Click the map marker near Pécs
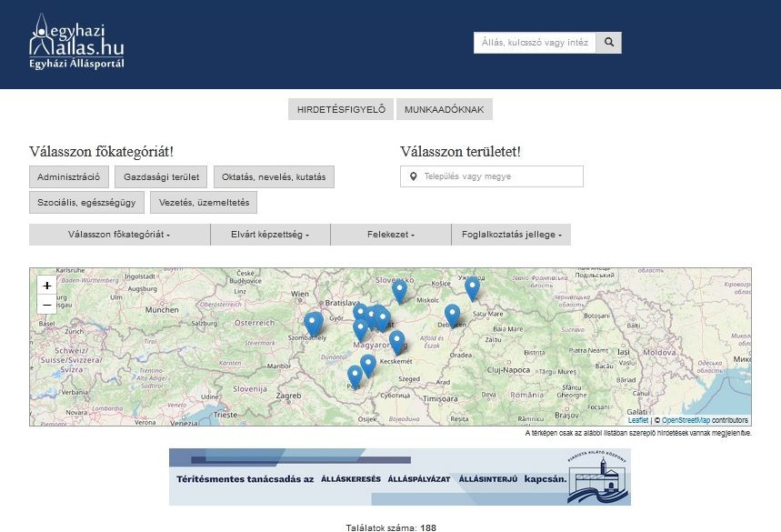This screenshot has width=781, height=532. click(x=355, y=375)
